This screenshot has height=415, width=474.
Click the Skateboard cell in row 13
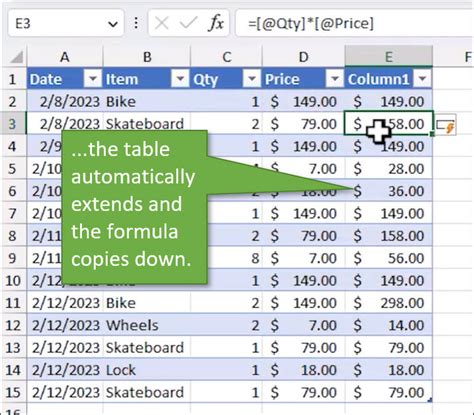147,348
